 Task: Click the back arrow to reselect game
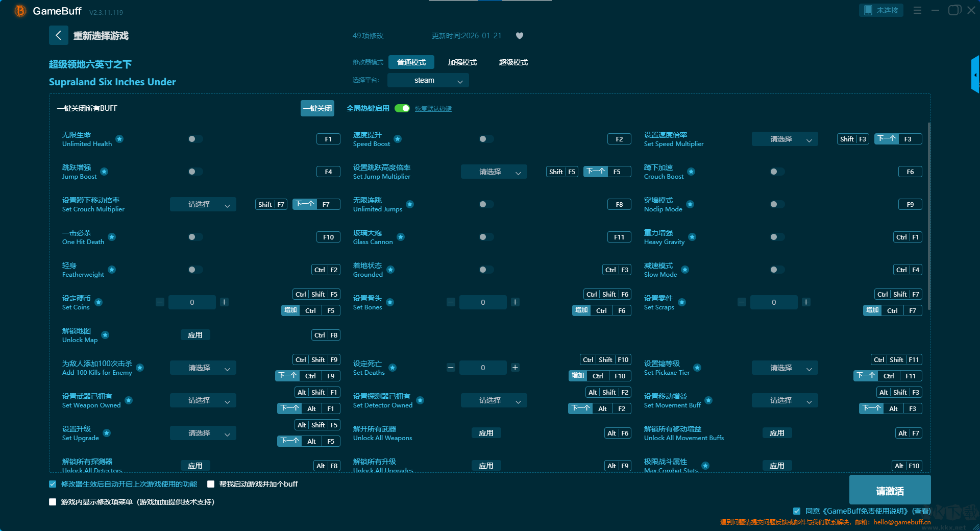58,35
